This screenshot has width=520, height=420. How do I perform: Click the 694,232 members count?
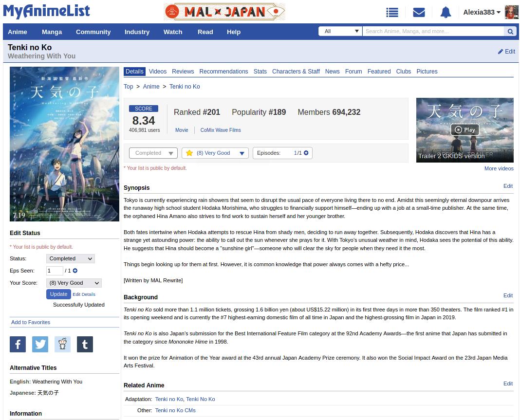click(346, 112)
